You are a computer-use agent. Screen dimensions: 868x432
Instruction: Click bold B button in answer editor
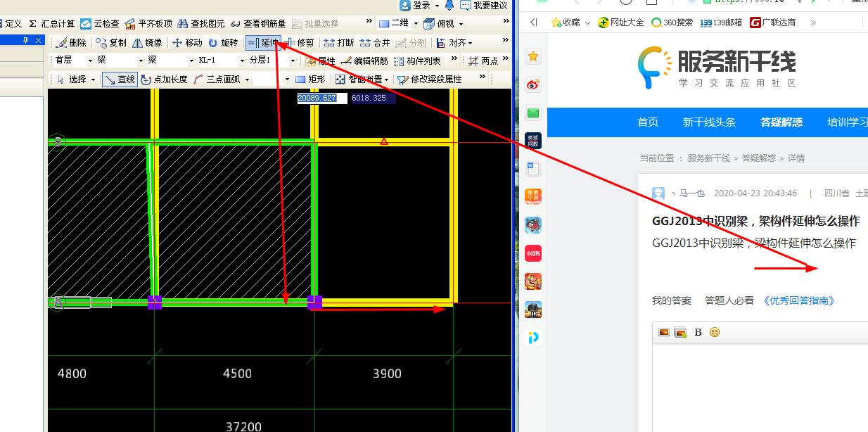(698, 332)
